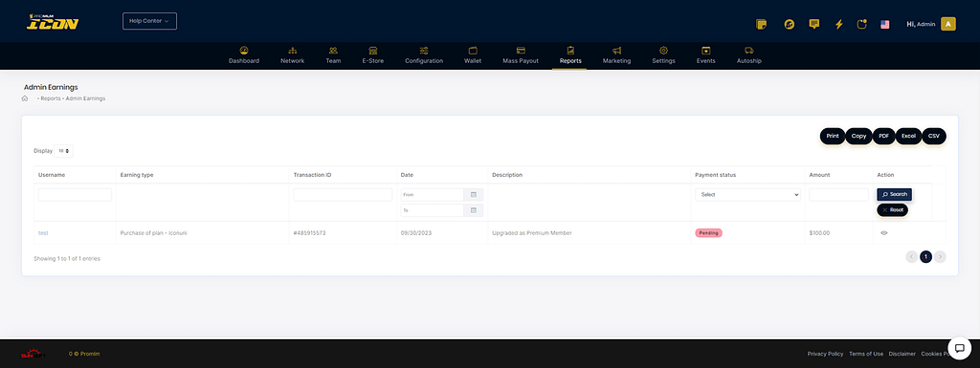Screen dimensions: 980x368
Task: Open the From date calendar icon
Action: (473, 195)
